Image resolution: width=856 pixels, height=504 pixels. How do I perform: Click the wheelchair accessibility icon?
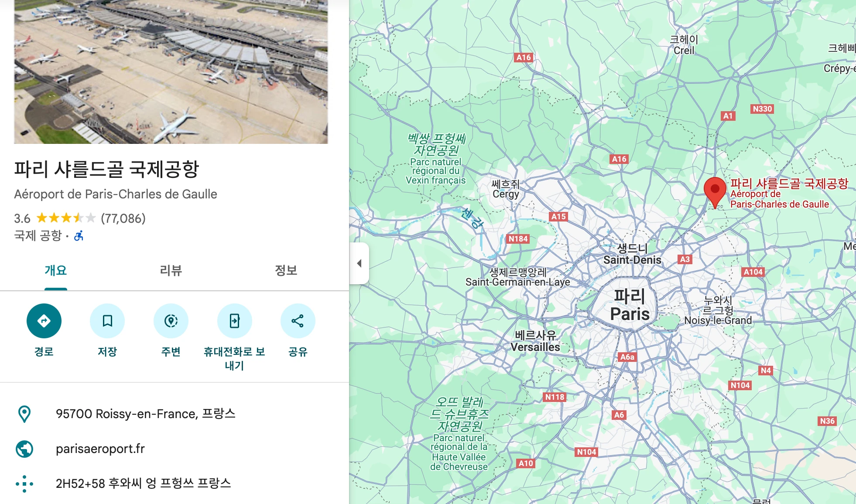tap(79, 236)
